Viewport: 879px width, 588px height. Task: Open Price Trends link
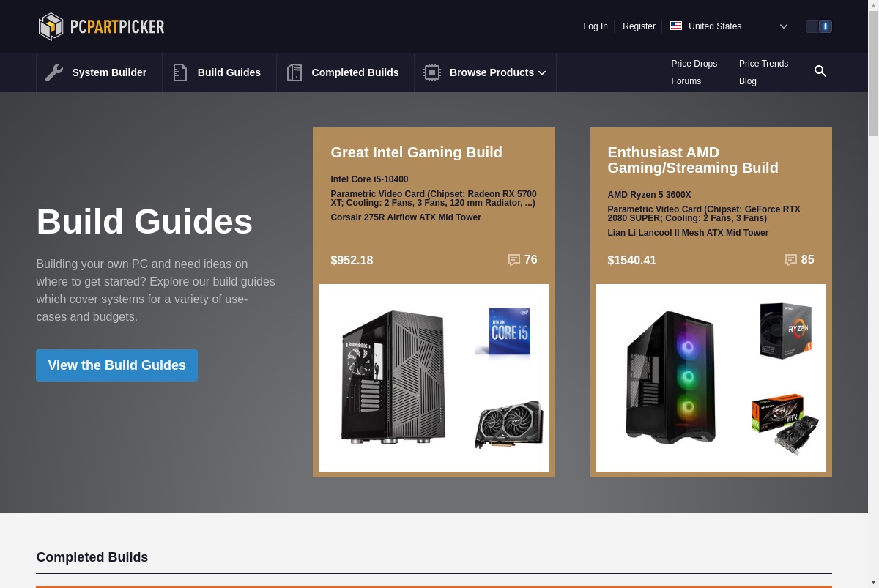click(763, 64)
